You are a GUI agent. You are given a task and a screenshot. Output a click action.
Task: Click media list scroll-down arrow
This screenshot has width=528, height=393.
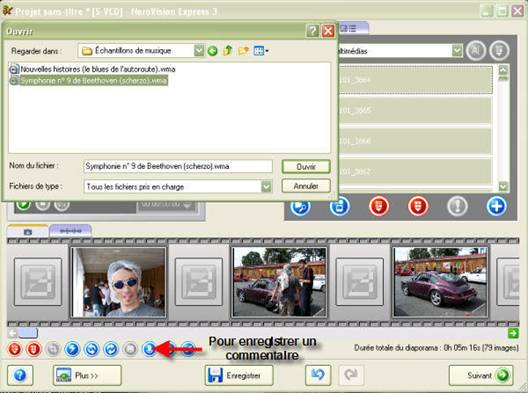503,186
